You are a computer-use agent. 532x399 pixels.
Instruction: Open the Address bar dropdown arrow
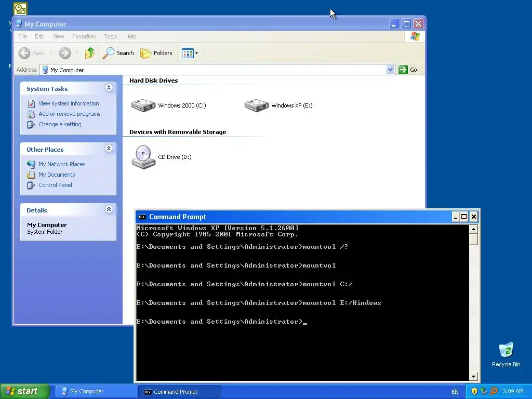click(x=390, y=70)
